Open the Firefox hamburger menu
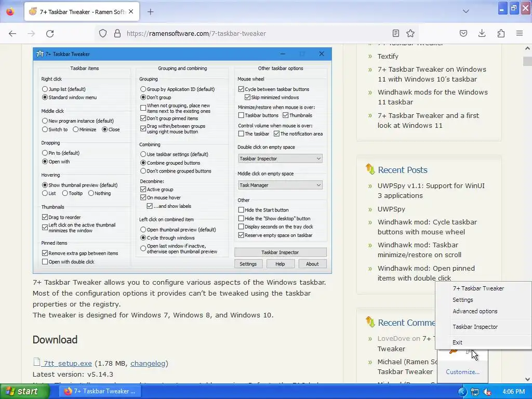Screen dimensions: 532x399 (520, 33)
